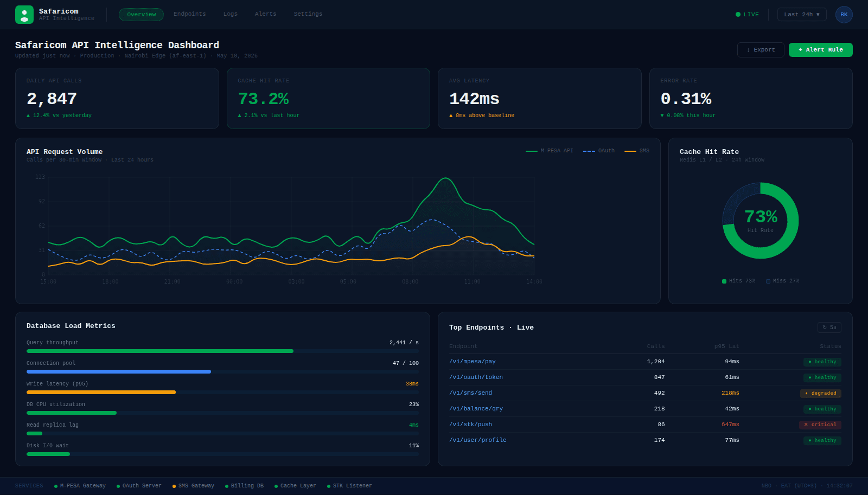Image resolution: width=868 pixels, height=495 pixels.
Task: Open the /v1/user/profile endpoint link
Action: [x=478, y=440]
